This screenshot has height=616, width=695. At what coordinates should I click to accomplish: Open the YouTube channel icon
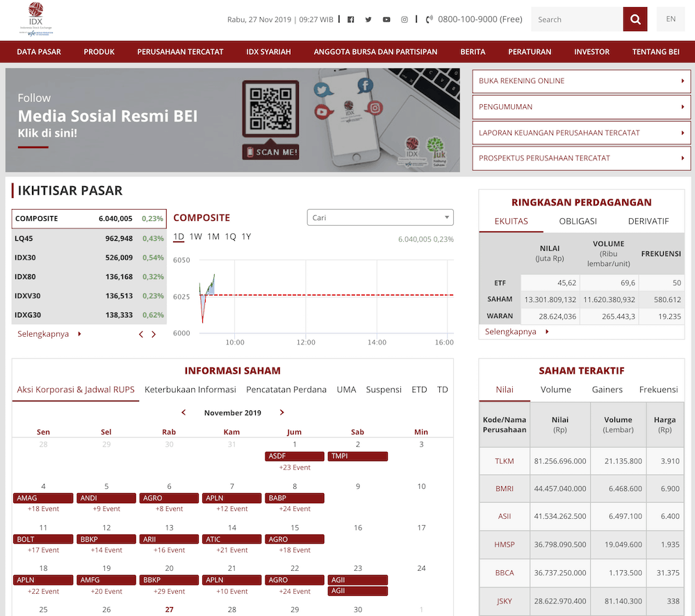coord(386,19)
